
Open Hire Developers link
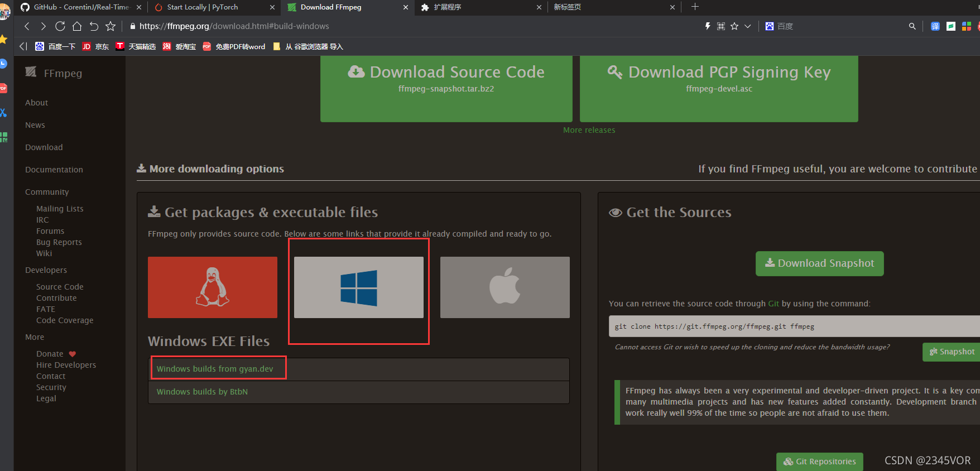coord(66,365)
